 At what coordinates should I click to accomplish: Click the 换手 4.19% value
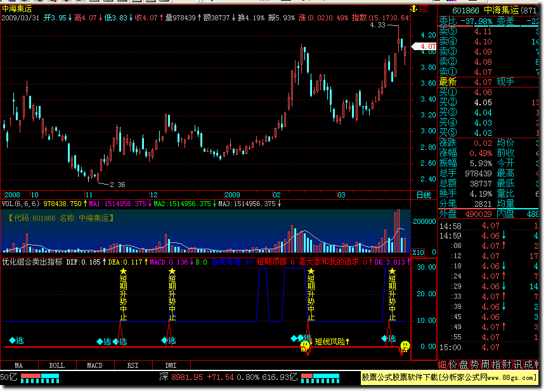(481, 193)
